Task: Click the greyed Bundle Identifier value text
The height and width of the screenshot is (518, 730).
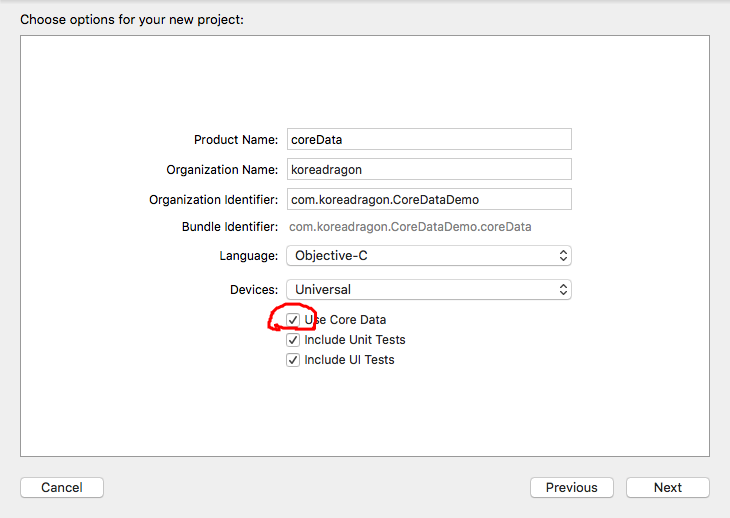Action: click(410, 227)
